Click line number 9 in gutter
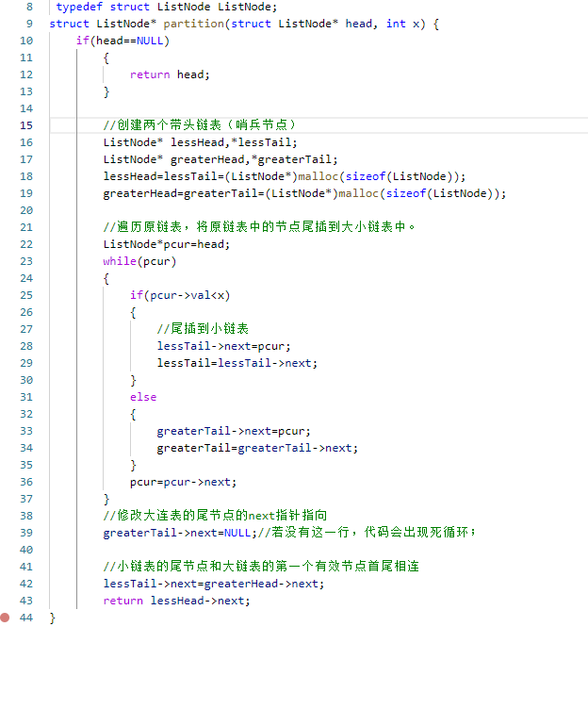 pos(29,24)
